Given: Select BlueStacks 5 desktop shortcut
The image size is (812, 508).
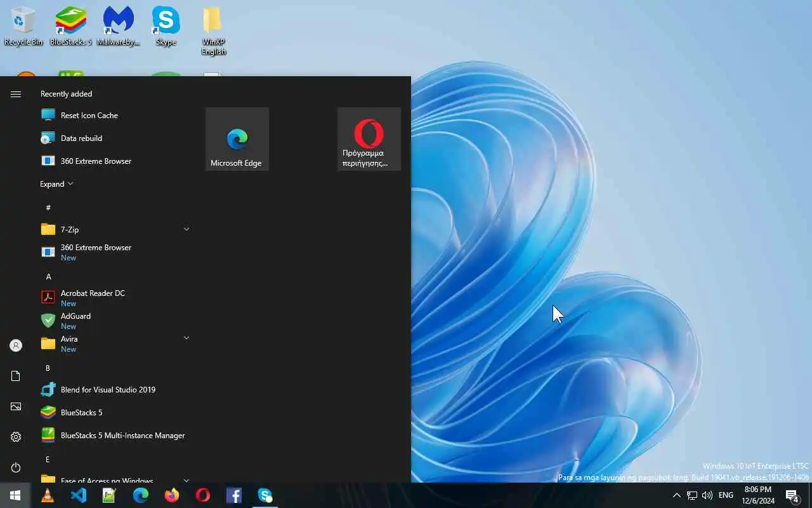Looking at the screenshot, I should click(x=71, y=27).
